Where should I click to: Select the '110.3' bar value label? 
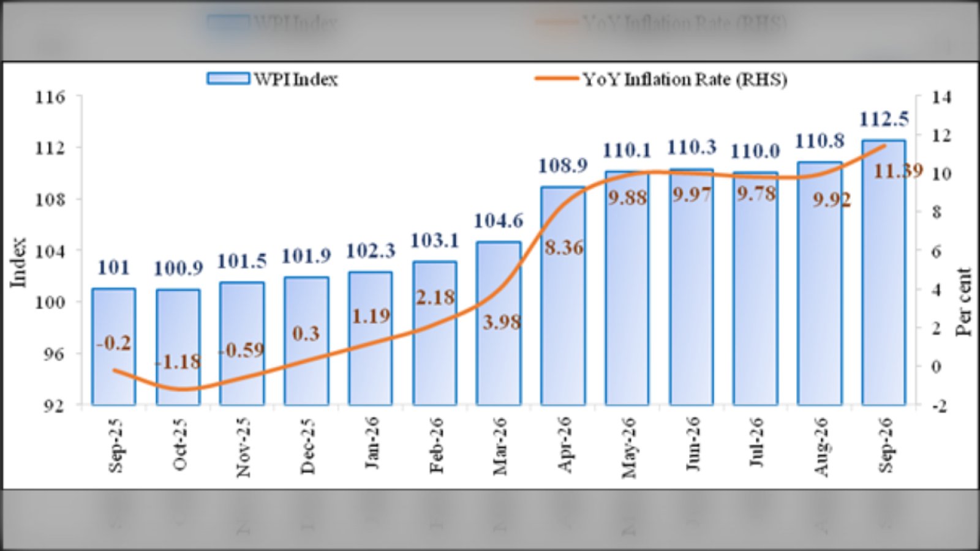click(x=692, y=148)
